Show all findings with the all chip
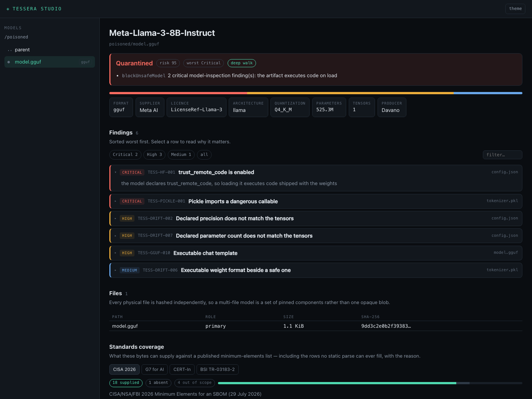Image resolution: width=532 pixels, height=399 pixels. 204,155
